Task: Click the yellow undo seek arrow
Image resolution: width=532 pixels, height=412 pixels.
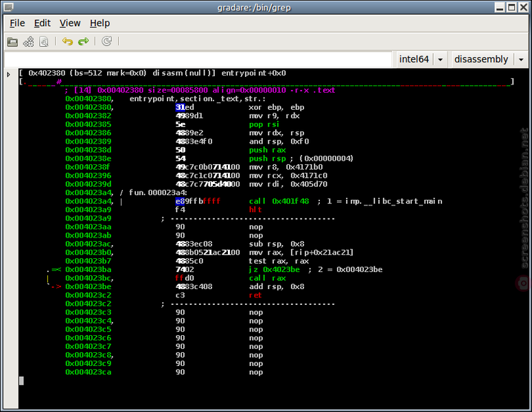Action: [x=67, y=41]
